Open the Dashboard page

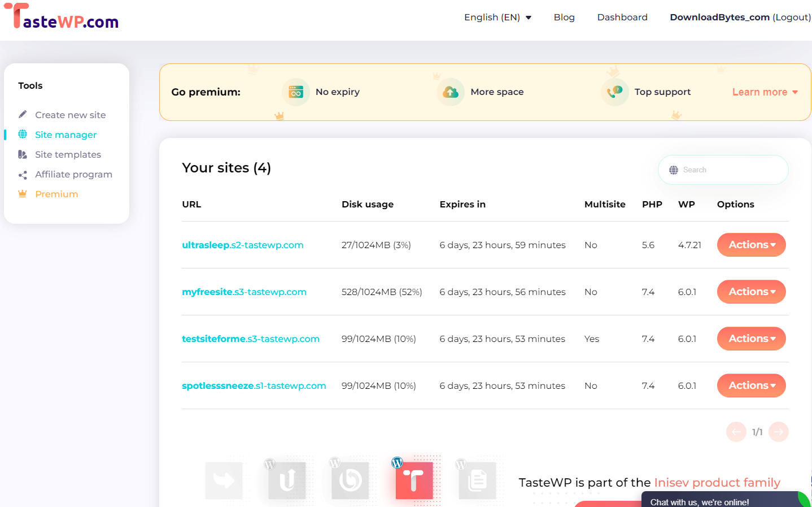pos(622,18)
